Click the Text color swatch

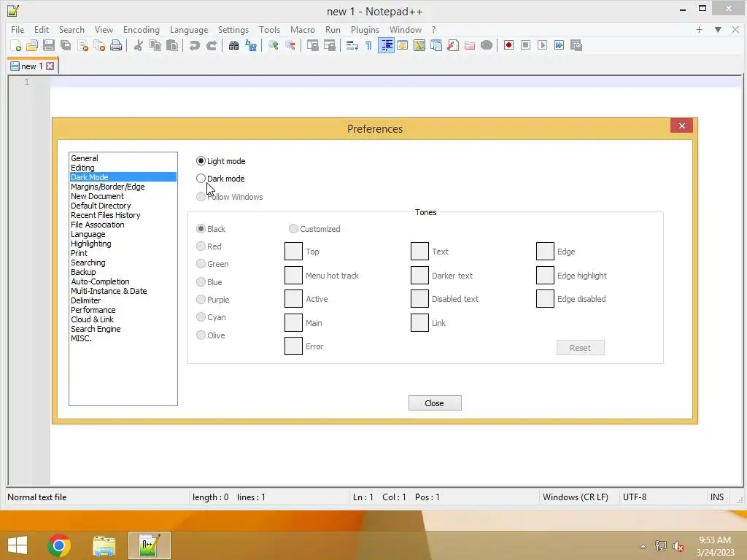[x=419, y=252]
